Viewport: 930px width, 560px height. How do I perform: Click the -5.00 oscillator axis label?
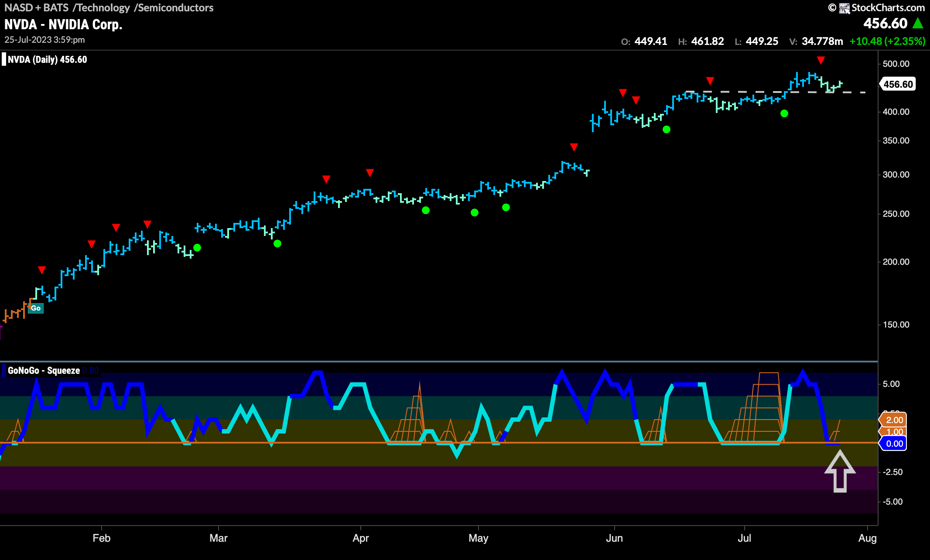coord(892,502)
